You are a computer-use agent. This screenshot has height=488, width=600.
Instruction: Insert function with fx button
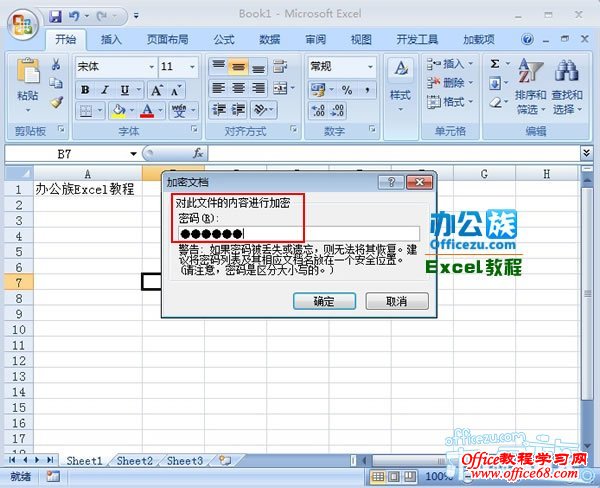click(x=198, y=154)
